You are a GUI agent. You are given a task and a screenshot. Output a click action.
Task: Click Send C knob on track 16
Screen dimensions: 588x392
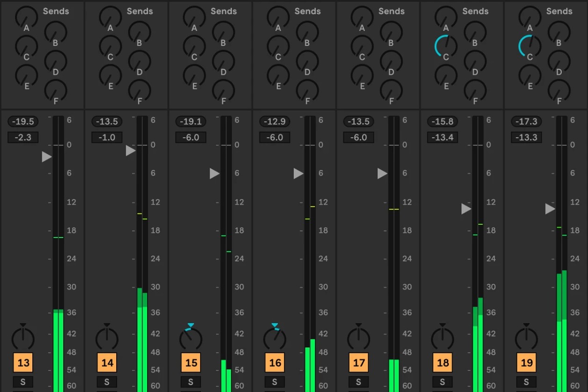coord(278,46)
